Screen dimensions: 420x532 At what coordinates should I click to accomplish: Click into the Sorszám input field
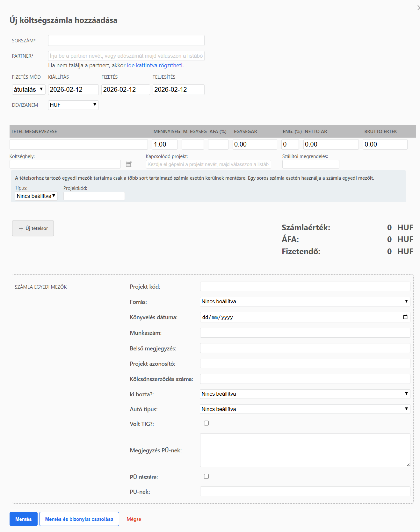click(126, 40)
